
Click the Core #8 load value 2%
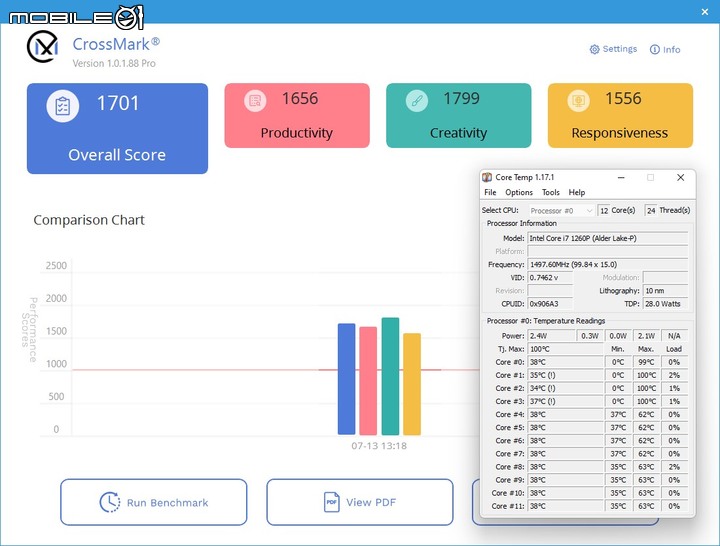(674, 467)
